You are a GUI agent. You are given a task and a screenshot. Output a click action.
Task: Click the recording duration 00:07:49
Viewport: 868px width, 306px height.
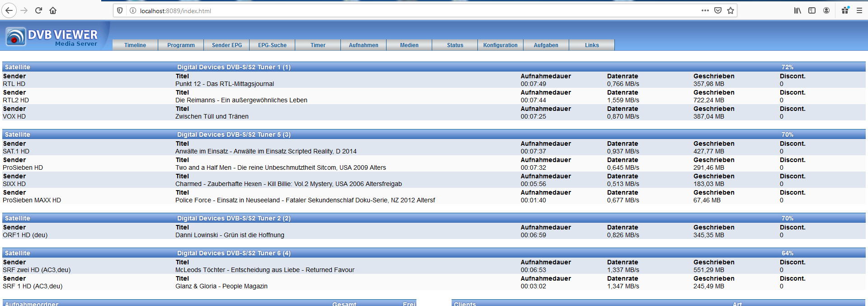pos(533,84)
